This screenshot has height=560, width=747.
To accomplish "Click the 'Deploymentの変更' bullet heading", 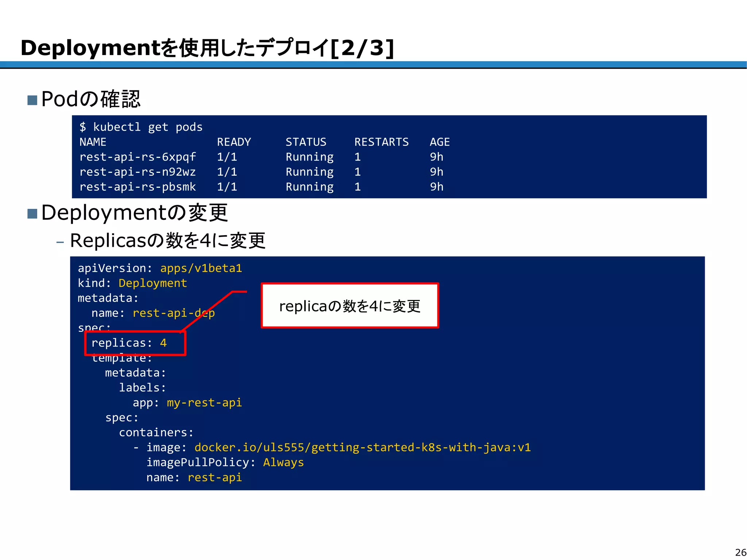I will click(x=135, y=213).
